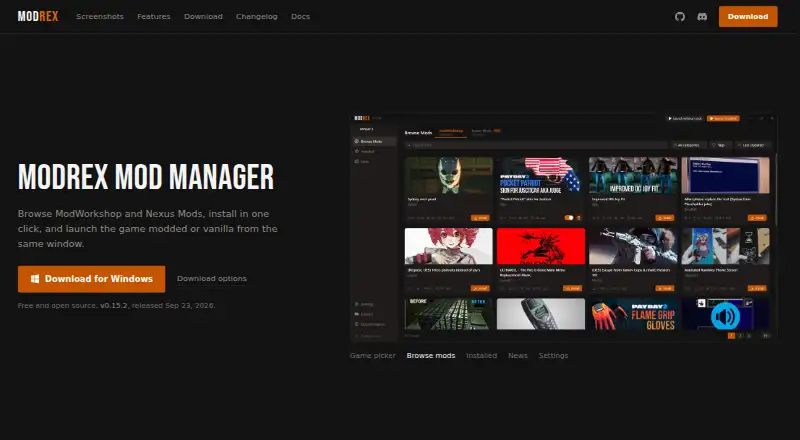This screenshot has width=800, height=440.
Task: Show the Installed screenshot tab
Action: point(481,355)
